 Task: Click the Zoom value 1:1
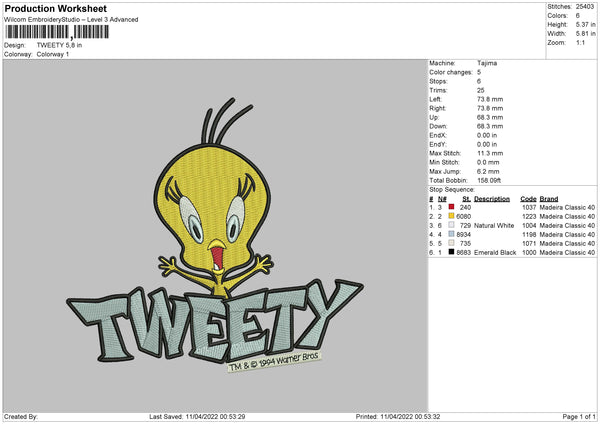[x=580, y=43]
